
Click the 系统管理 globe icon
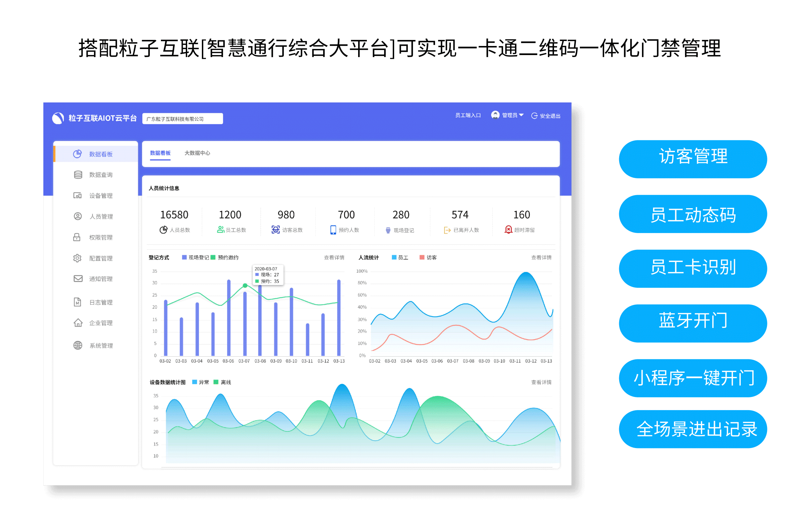78,346
